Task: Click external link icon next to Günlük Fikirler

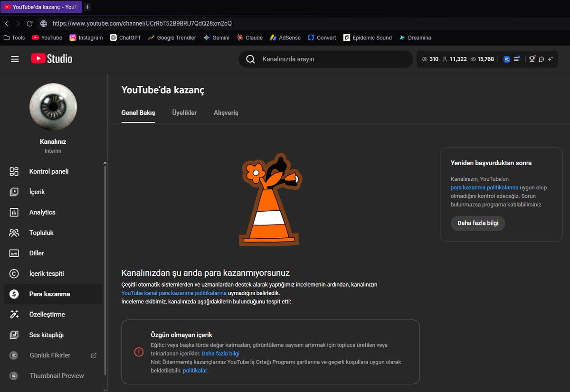Action: tap(94, 355)
